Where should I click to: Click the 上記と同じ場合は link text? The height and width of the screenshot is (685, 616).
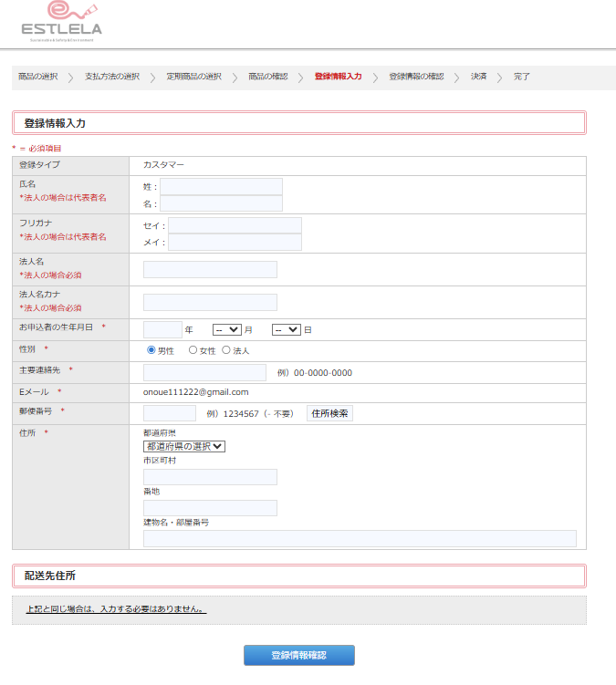(x=114, y=609)
